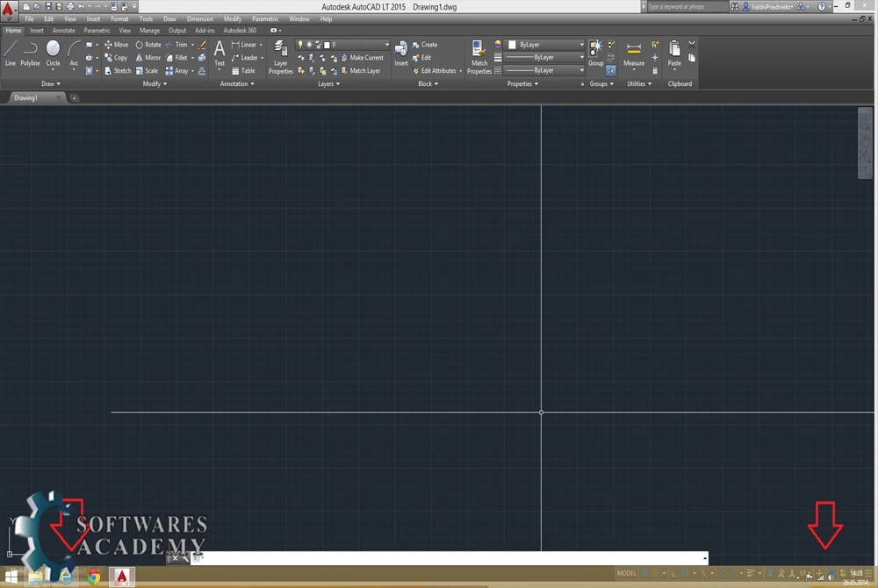Image resolution: width=878 pixels, height=588 pixels.
Task: Toggle lineweight display in status bar
Action: pos(751,573)
